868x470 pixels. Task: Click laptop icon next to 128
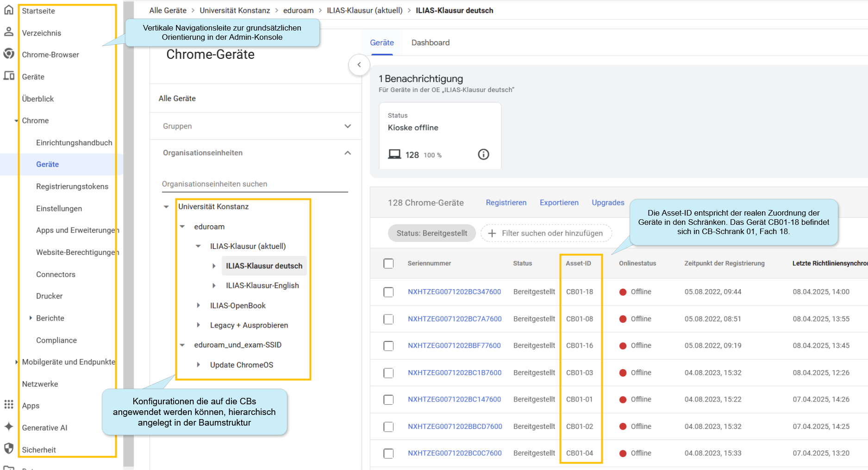394,154
